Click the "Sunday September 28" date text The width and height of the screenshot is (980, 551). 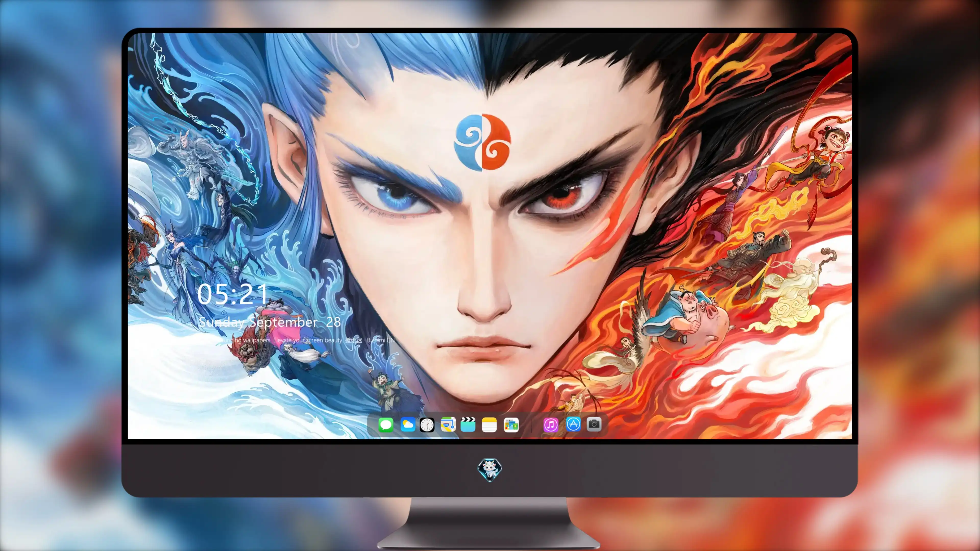tap(269, 322)
